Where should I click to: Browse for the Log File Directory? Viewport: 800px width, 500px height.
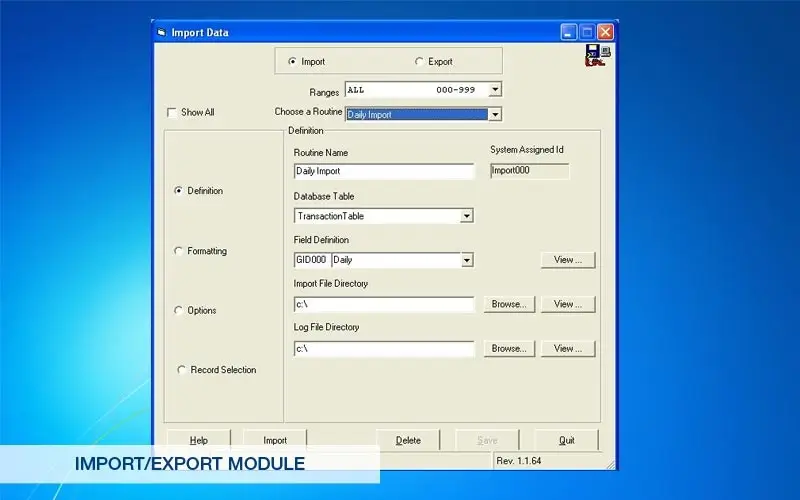(x=509, y=349)
